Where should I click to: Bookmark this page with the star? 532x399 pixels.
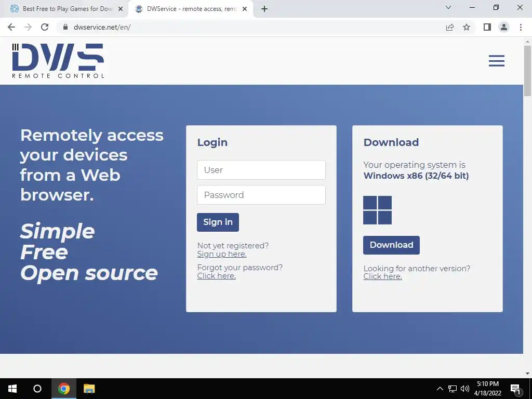tap(467, 27)
